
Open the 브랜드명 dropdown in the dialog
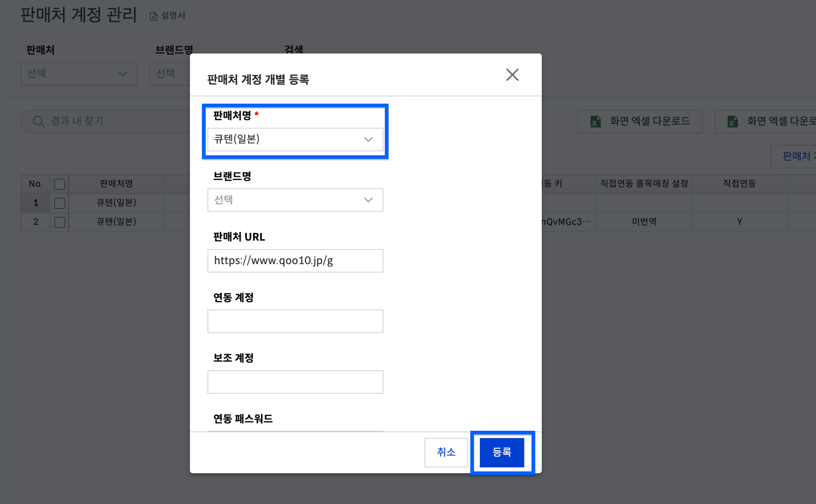pyautogui.click(x=295, y=200)
